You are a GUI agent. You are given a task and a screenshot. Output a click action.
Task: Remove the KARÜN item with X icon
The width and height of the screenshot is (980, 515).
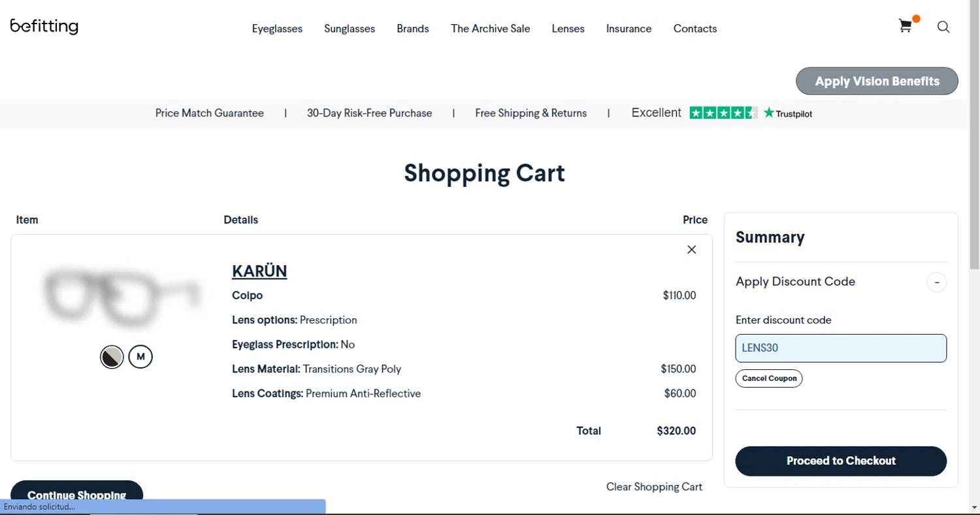(x=692, y=250)
